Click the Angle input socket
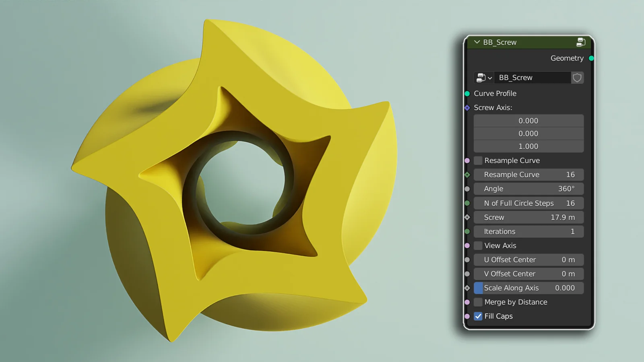 (467, 189)
